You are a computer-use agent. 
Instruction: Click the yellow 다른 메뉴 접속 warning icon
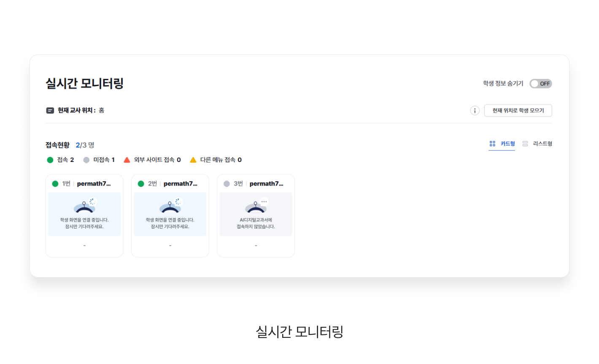193,160
